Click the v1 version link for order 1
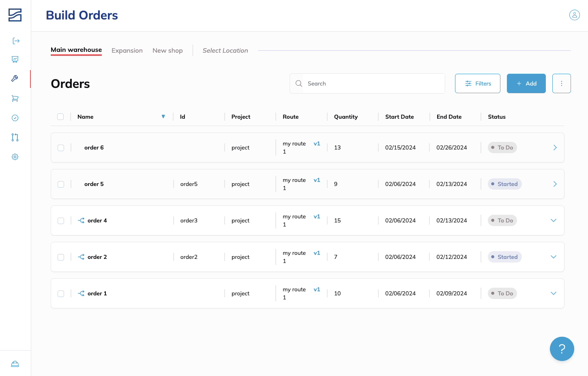The width and height of the screenshot is (588, 376). click(317, 289)
